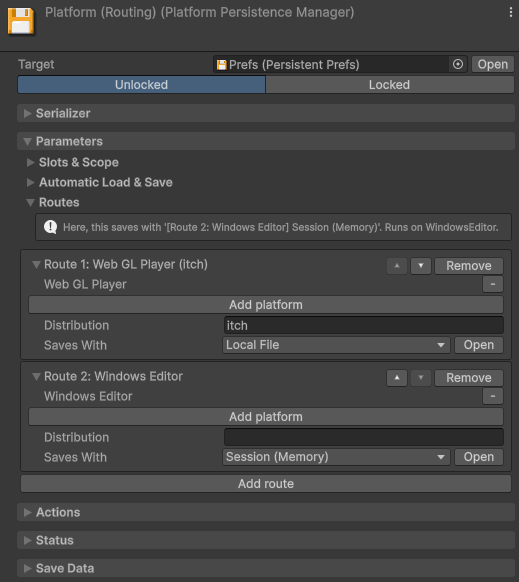Click Open button next to Target field

493,64
